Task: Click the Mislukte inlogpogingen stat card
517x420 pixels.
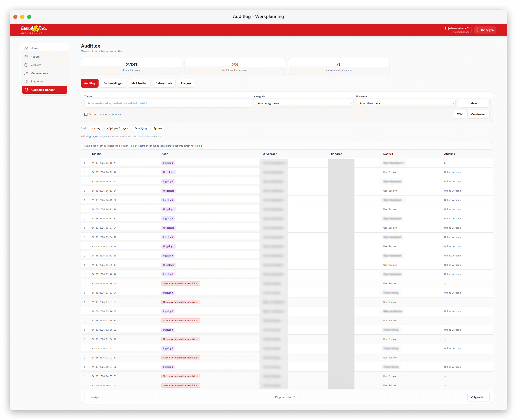Action: (235, 66)
